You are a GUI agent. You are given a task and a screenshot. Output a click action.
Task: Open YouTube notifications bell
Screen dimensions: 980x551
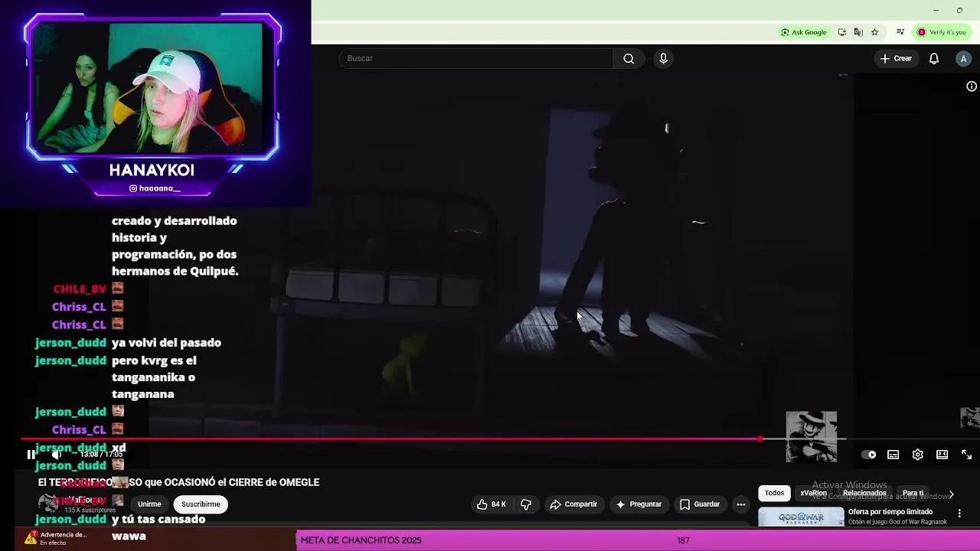tap(934, 58)
